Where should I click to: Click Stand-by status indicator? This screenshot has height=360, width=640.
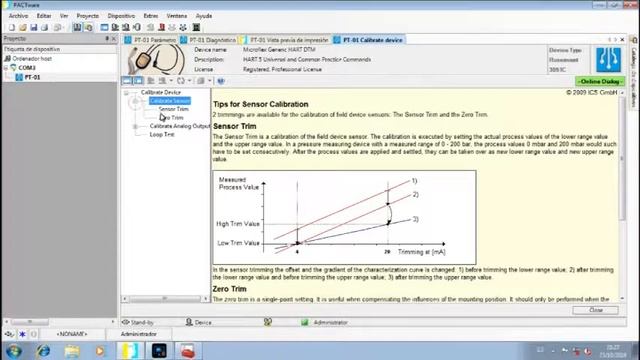coord(138,322)
